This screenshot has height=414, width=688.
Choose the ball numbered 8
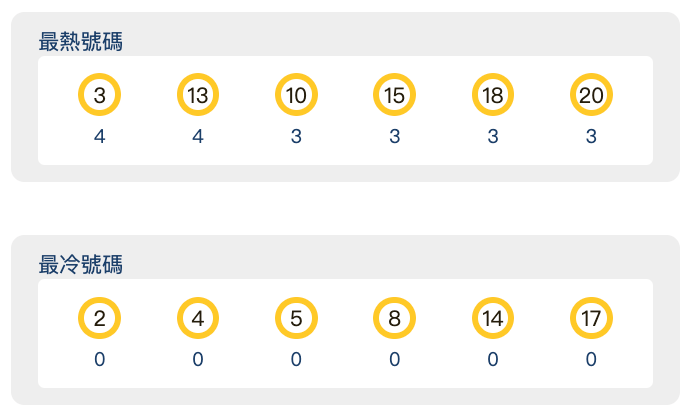tap(395, 319)
